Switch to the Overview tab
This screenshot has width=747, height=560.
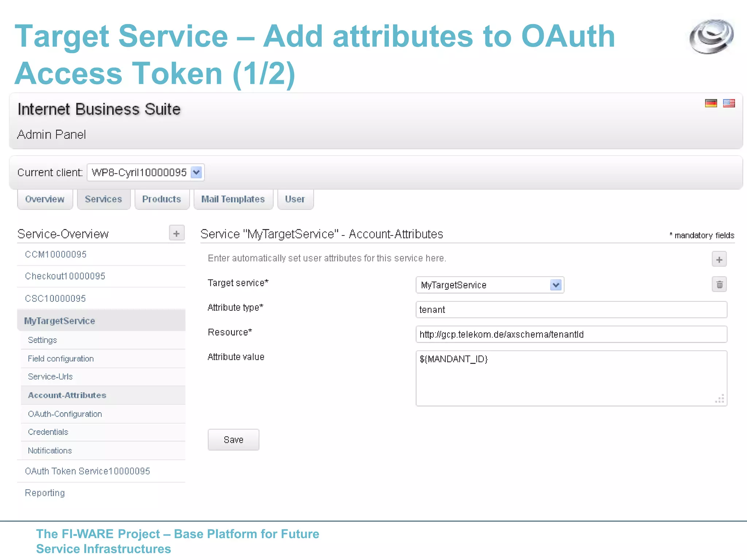click(45, 199)
